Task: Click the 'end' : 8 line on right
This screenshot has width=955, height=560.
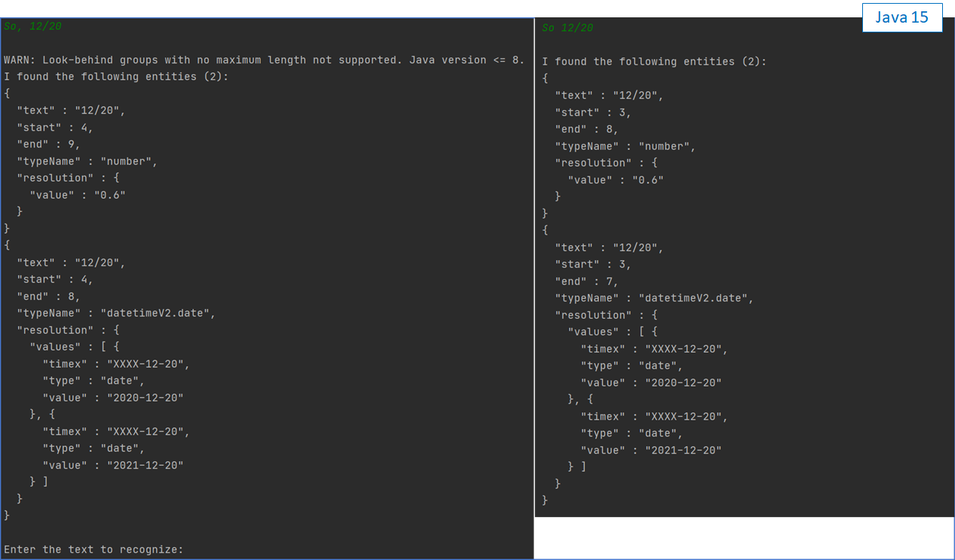Action: click(x=585, y=128)
